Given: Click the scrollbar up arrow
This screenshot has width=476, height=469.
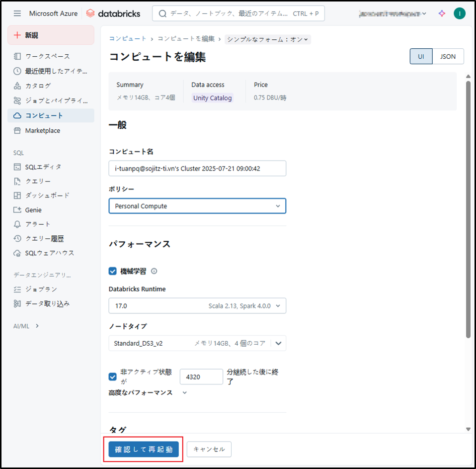Looking at the screenshot, I should pyautogui.click(x=468, y=76).
